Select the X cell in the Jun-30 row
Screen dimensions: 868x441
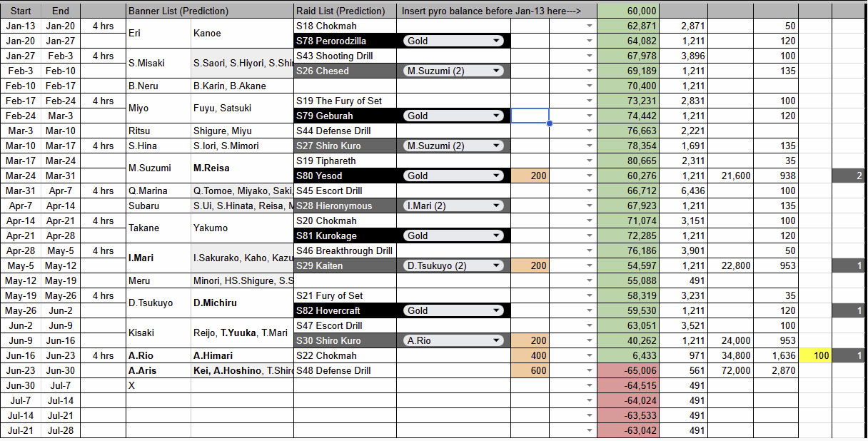pyautogui.click(x=158, y=385)
